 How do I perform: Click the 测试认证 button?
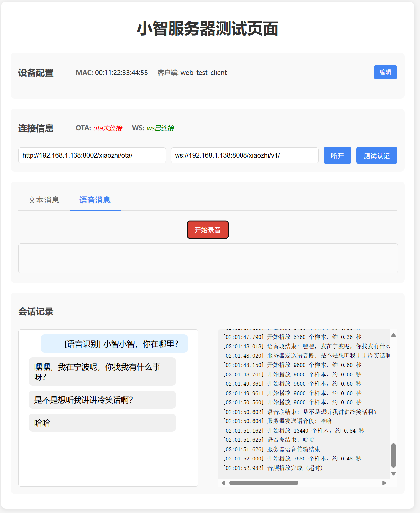[377, 156]
